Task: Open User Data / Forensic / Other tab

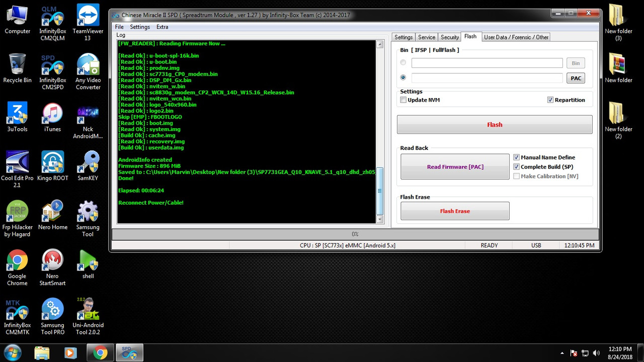Action: (x=516, y=37)
